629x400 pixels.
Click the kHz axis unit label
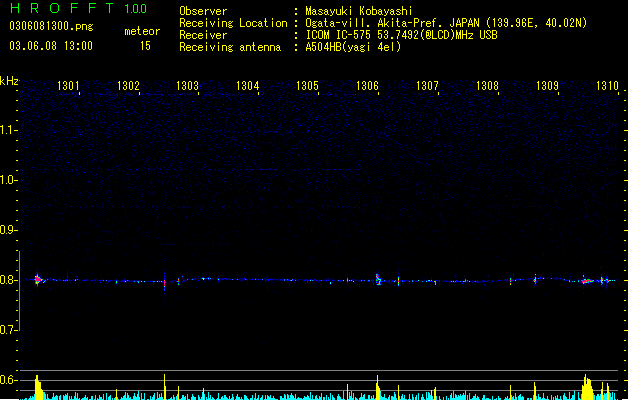pyautogui.click(x=9, y=81)
